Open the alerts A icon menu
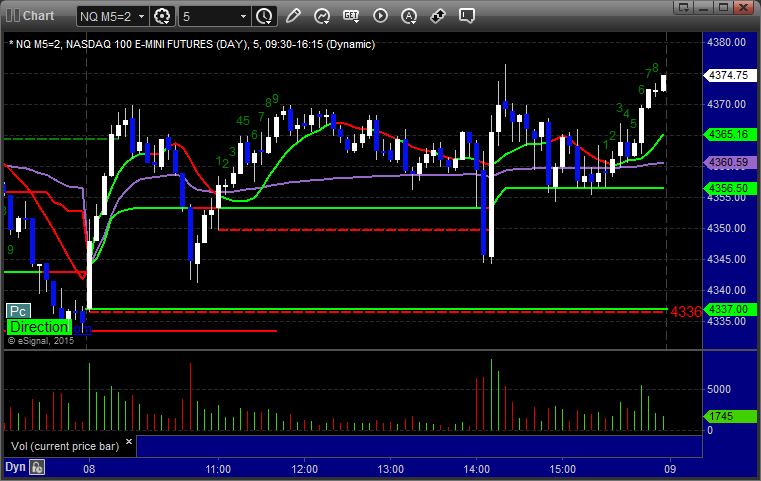Screen dimensions: 761x481 coord(409,16)
